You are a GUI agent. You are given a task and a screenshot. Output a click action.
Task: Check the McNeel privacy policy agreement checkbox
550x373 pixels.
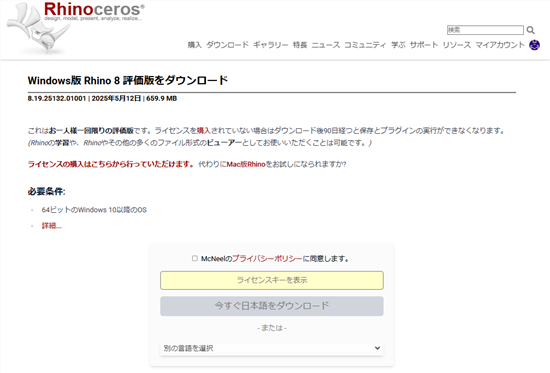(195, 258)
